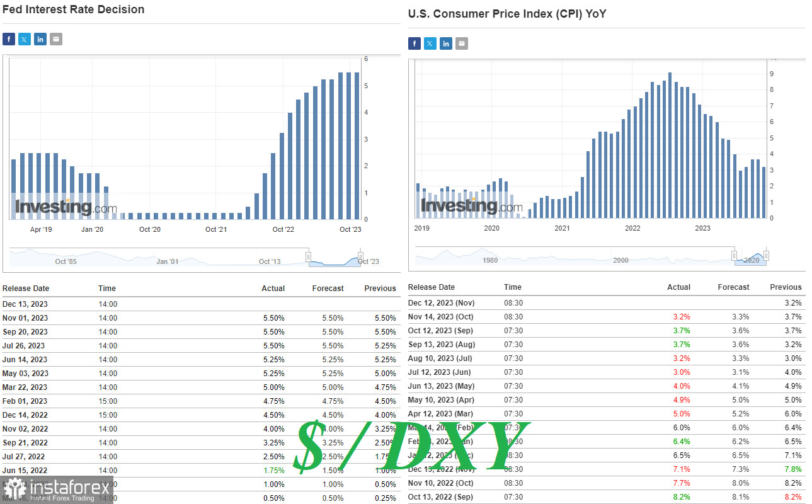Click Previous column header in CPI table
The width and height of the screenshot is (812, 504).
click(786, 287)
